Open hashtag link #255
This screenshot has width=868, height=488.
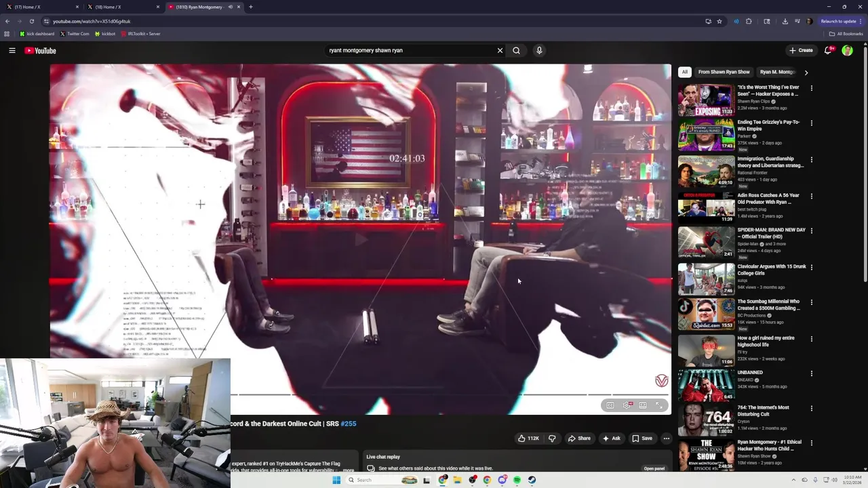[348, 424]
